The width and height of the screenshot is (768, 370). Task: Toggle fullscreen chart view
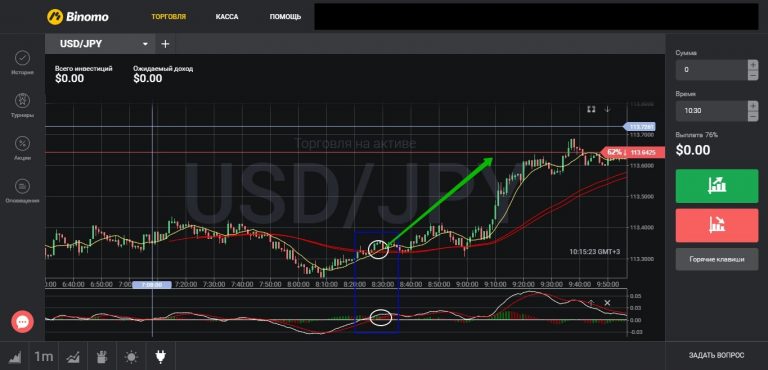[x=591, y=109]
